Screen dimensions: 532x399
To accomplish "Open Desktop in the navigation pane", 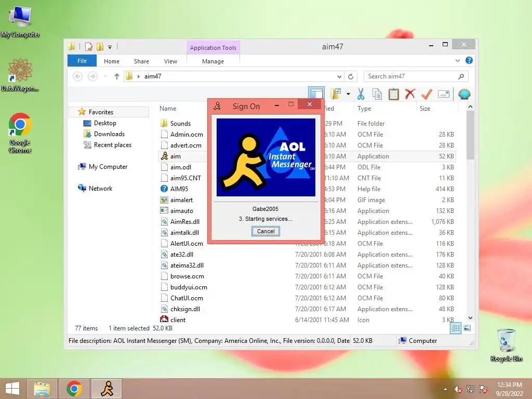I will (x=105, y=123).
